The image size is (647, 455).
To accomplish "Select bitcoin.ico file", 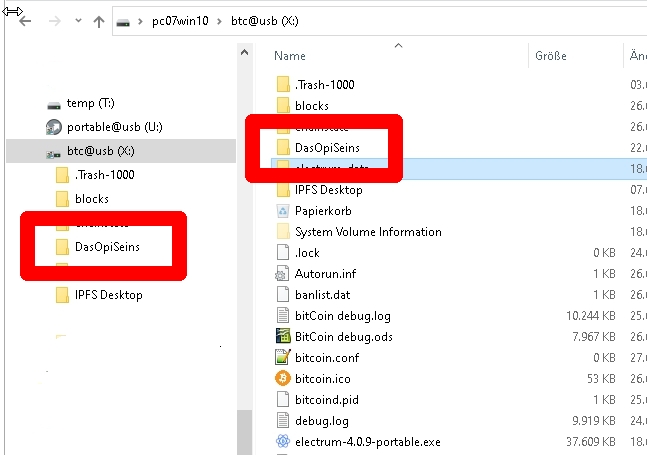I will tap(323, 379).
